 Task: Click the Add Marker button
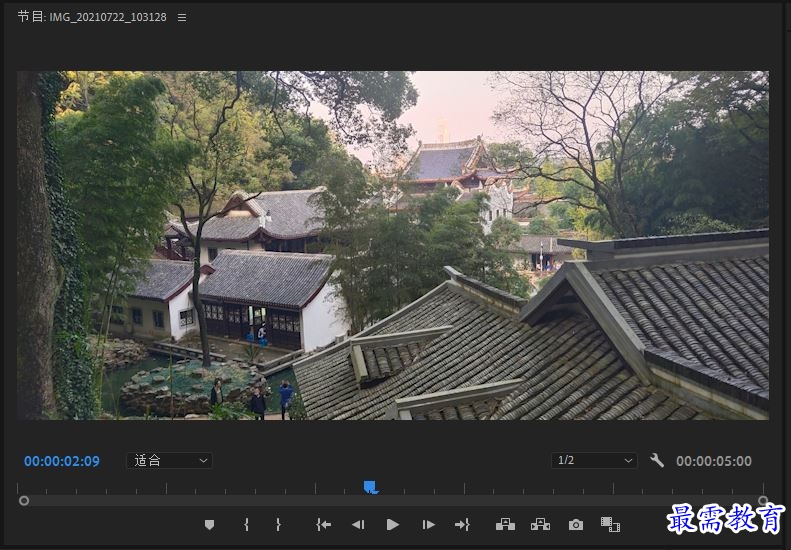click(x=209, y=525)
